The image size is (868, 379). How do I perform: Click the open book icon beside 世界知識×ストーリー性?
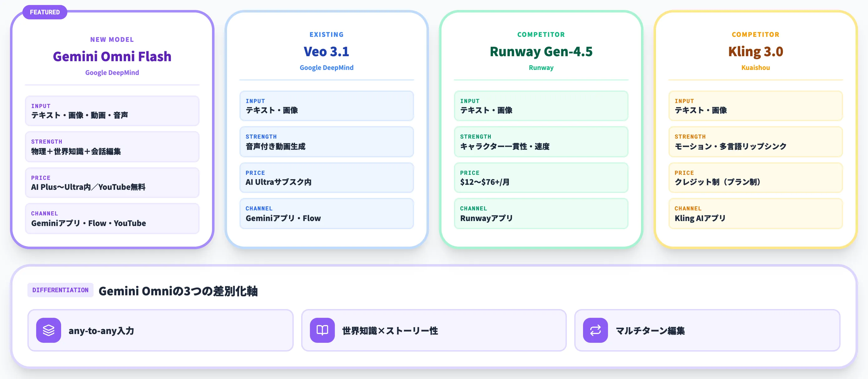point(322,330)
